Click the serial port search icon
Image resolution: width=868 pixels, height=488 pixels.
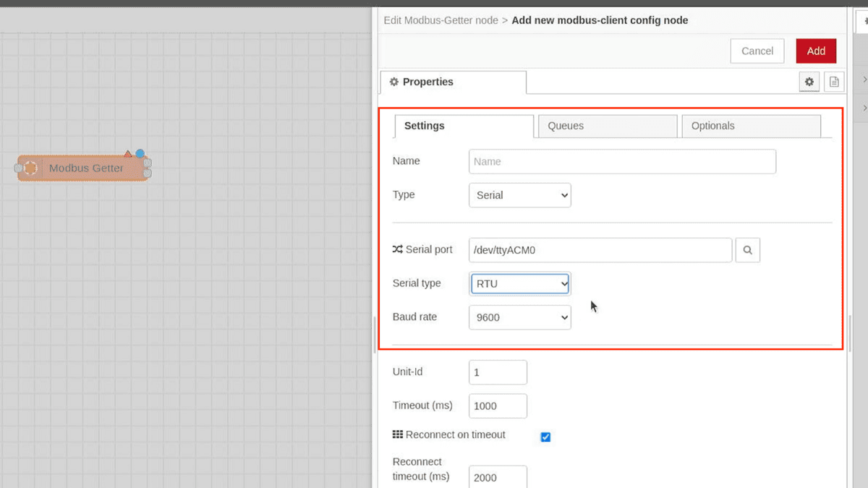click(x=747, y=250)
